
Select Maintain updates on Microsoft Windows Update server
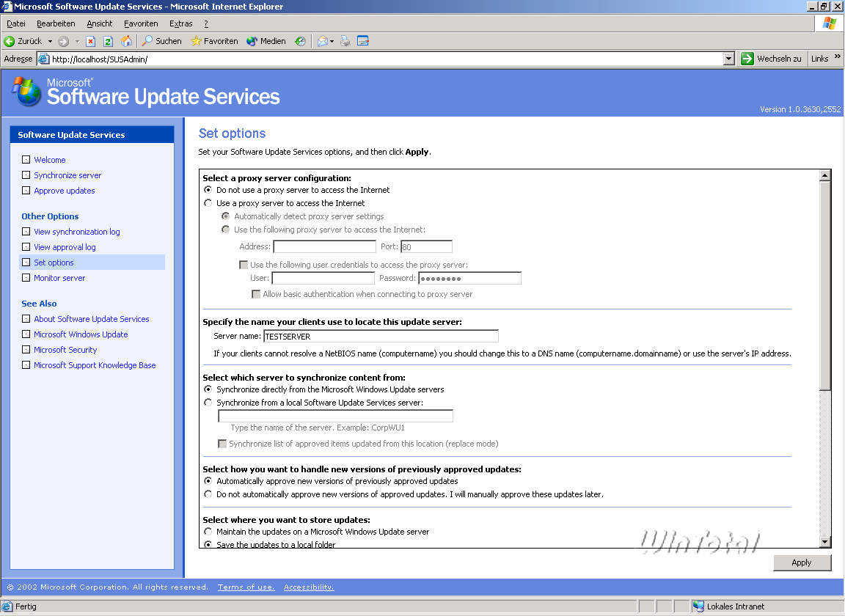coord(208,532)
